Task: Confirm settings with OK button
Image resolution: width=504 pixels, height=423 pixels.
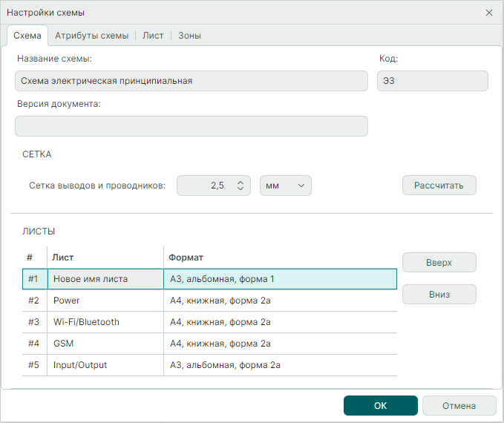Action: (x=380, y=406)
